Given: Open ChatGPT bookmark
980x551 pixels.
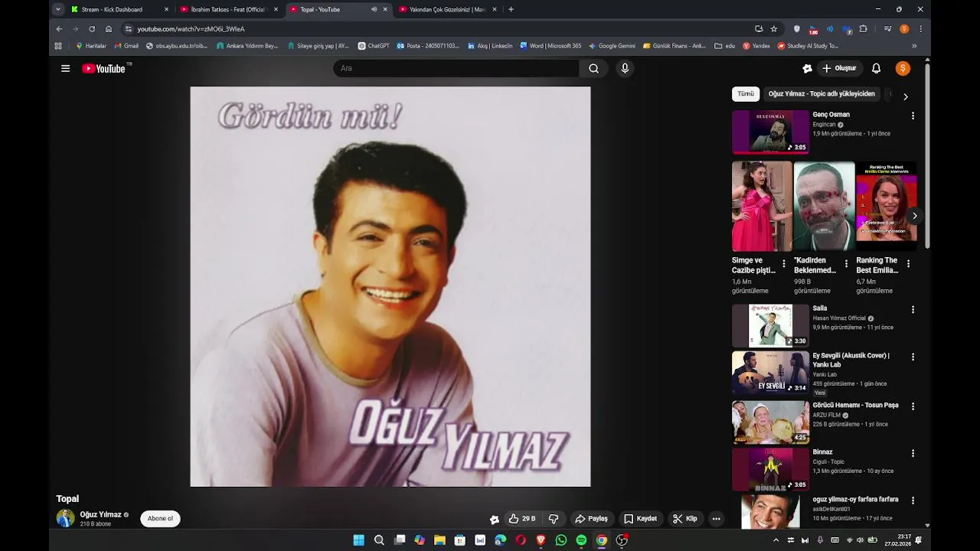Looking at the screenshot, I should pyautogui.click(x=374, y=46).
